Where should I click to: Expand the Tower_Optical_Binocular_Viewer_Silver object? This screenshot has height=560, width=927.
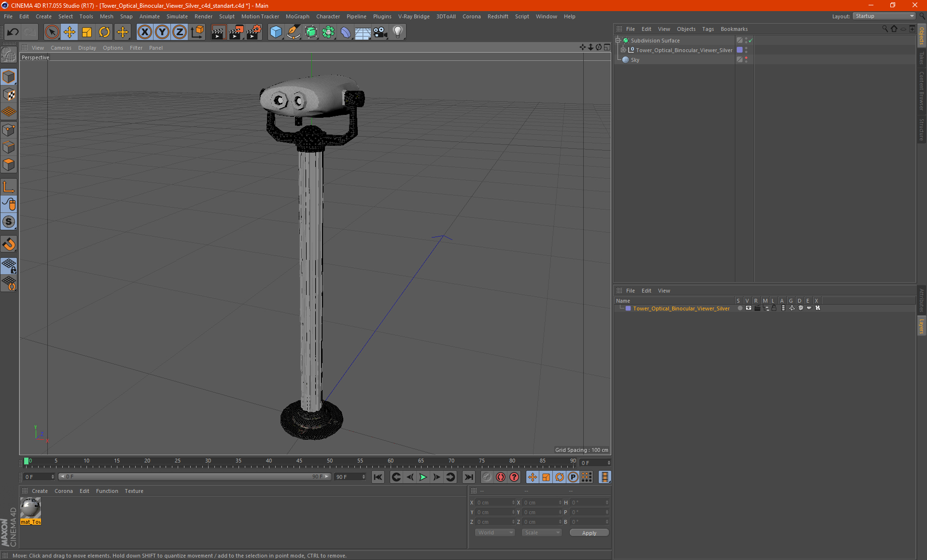[x=623, y=50]
